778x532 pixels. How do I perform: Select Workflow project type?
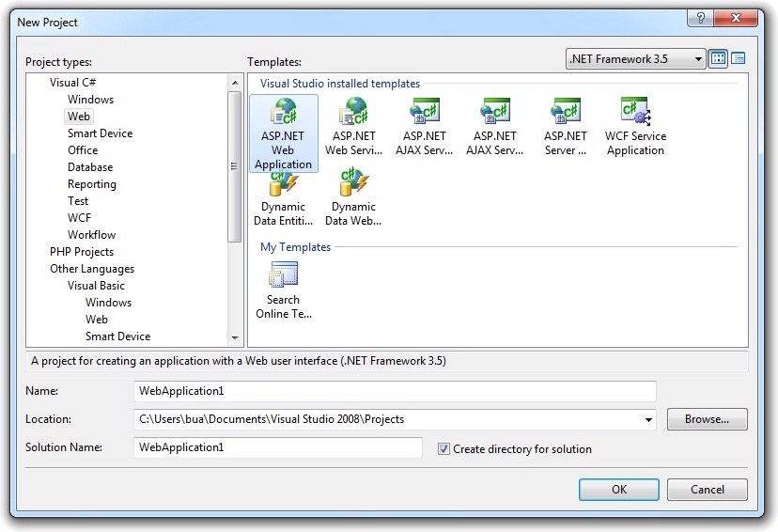pos(92,235)
